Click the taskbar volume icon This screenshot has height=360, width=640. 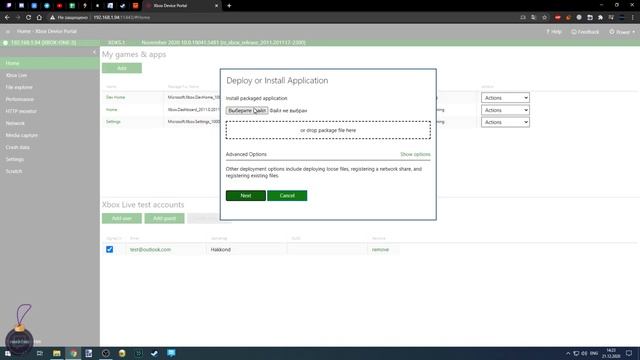coord(584,353)
